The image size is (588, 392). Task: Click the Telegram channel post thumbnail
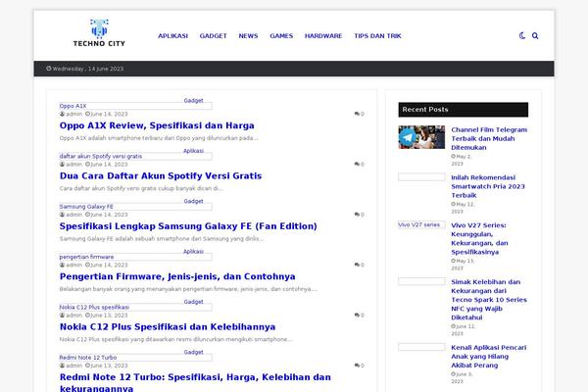pos(421,136)
